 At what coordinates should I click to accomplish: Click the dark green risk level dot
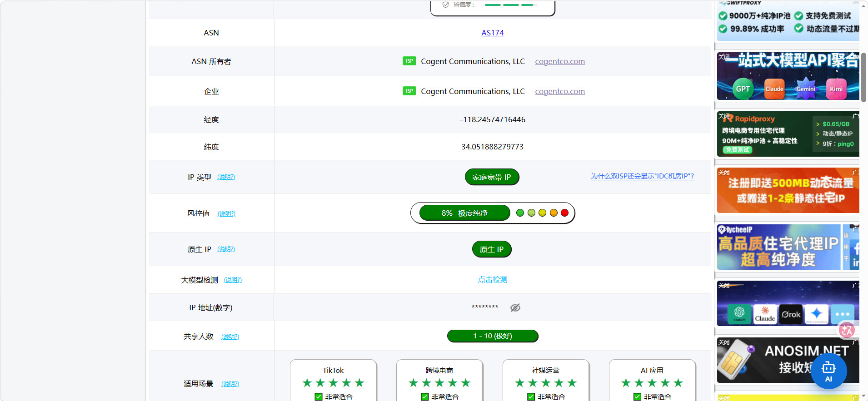click(520, 213)
